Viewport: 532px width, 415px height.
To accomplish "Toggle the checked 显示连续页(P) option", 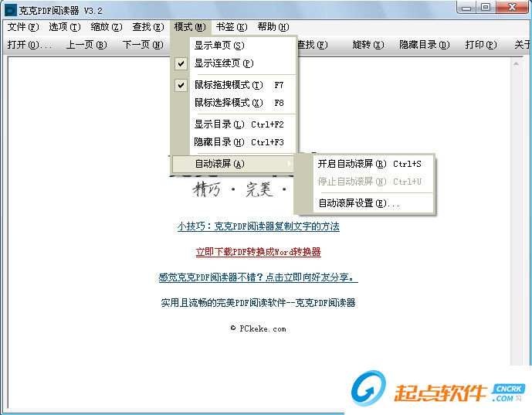I will click(x=234, y=63).
